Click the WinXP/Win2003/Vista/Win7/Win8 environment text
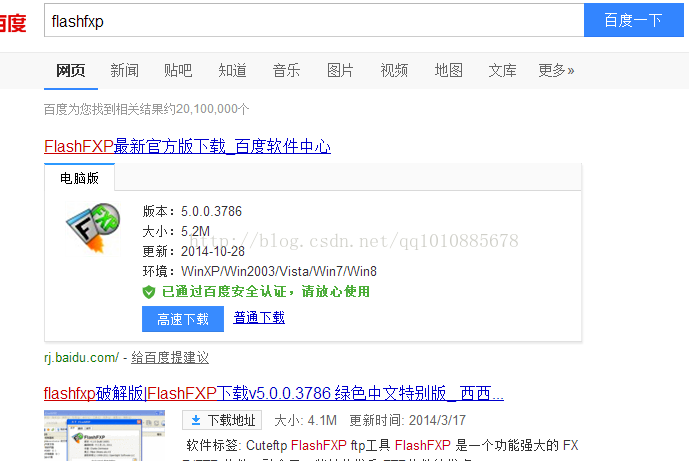Screen dimensions: 689x461 click(x=279, y=272)
